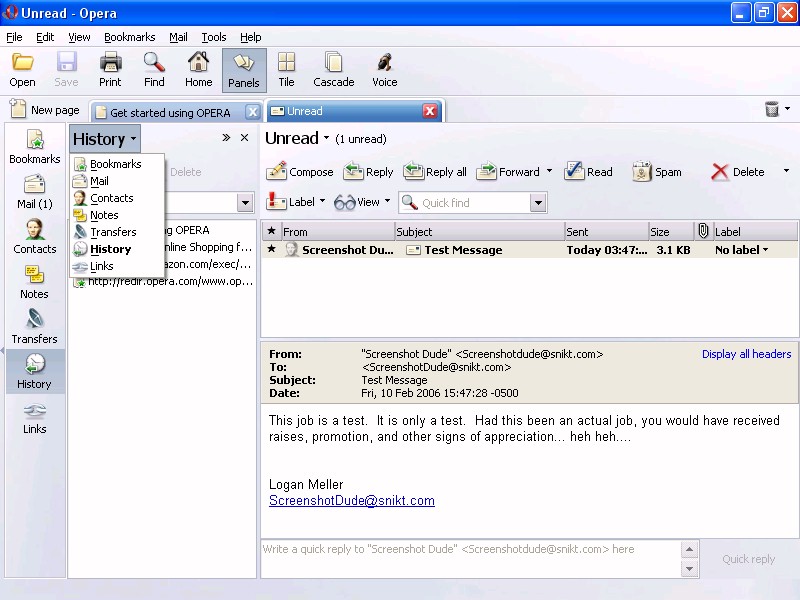Screen dimensions: 800x600
Task: Click the Compose mail icon
Action: tap(278, 172)
